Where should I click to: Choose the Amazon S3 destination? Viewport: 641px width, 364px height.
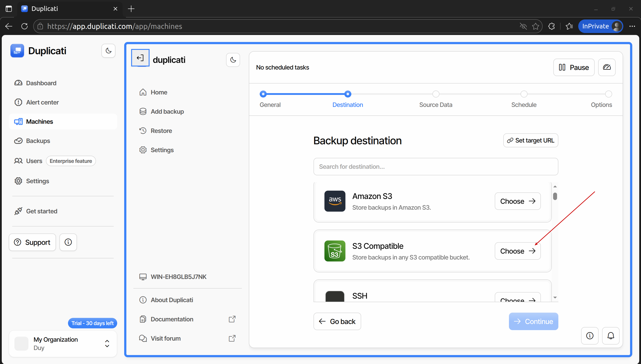click(517, 201)
